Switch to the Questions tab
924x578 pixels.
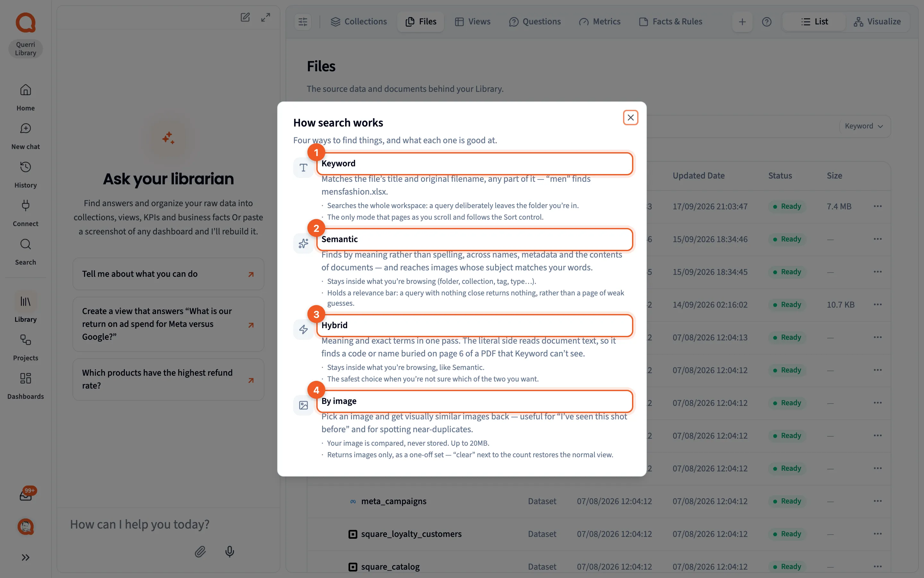coord(535,22)
